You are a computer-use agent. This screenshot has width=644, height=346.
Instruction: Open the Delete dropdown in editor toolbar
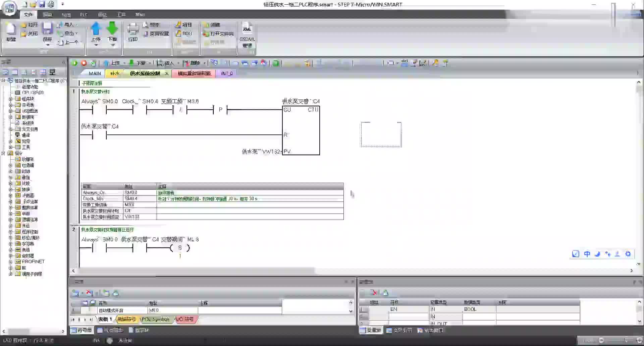coord(204,63)
